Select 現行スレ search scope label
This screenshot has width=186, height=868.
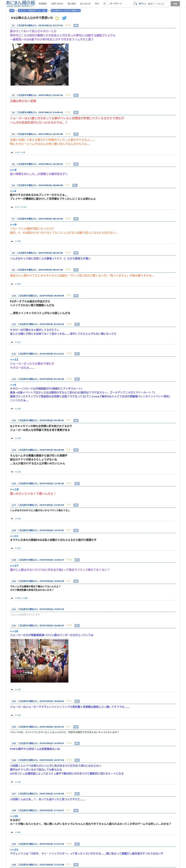(x=142, y=4)
